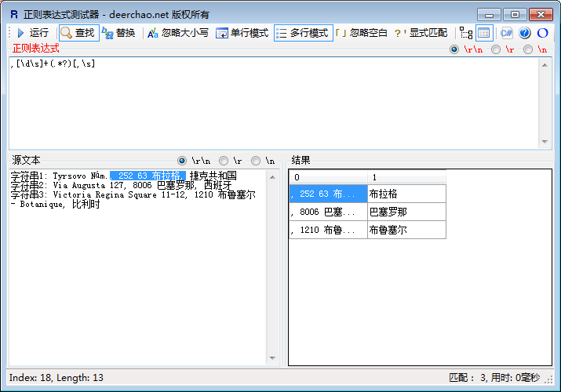Select \r line ending for regex panel
This screenshot has width=561, height=392.
[496, 49]
